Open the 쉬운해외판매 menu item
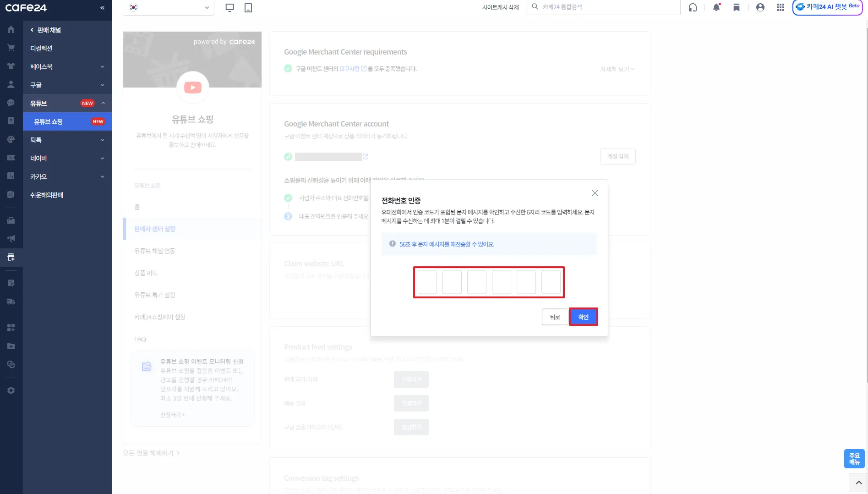This screenshot has height=494, width=868. point(67,195)
